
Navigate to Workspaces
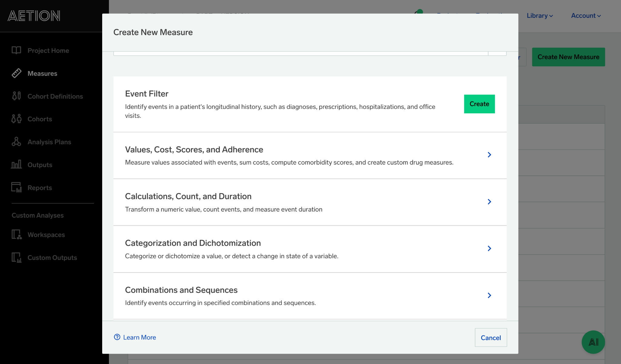(x=46, y=235)
